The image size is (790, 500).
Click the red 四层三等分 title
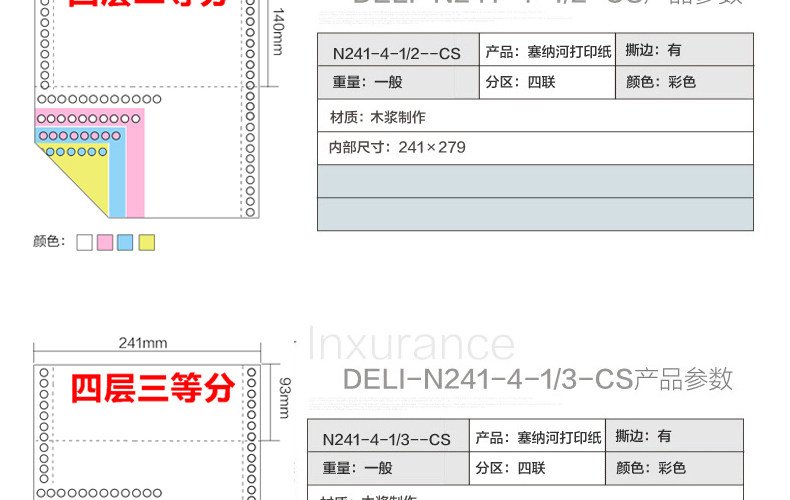(153, 388)
